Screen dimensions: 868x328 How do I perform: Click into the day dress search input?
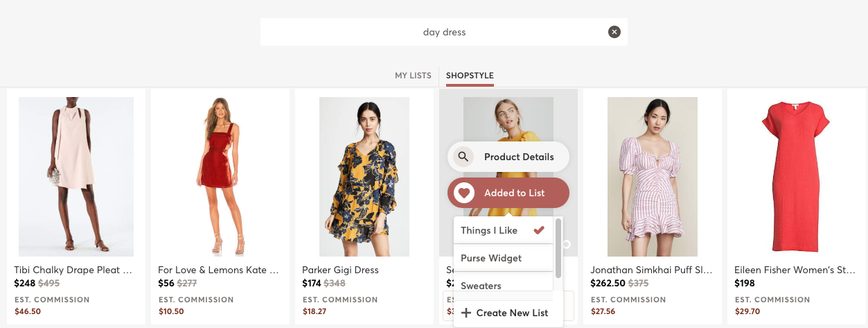click(x=429, y=32)
